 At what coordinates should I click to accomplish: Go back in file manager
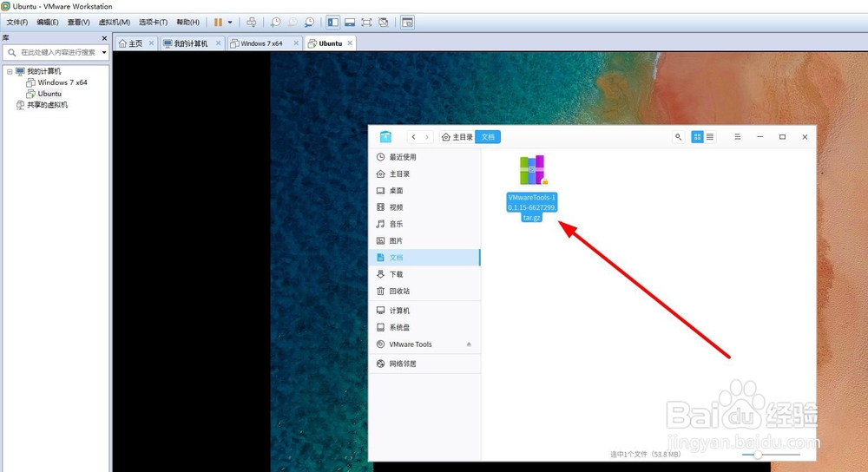point(413,137)
